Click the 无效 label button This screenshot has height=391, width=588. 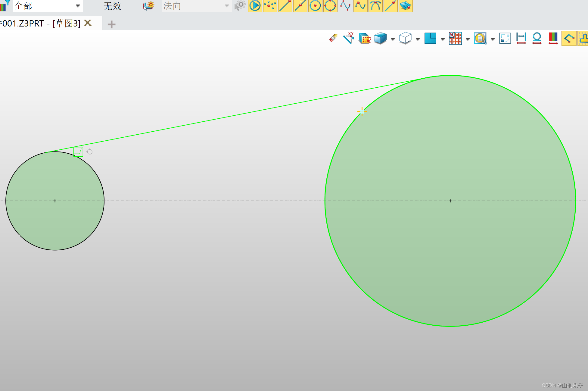[x=112, y=6]
